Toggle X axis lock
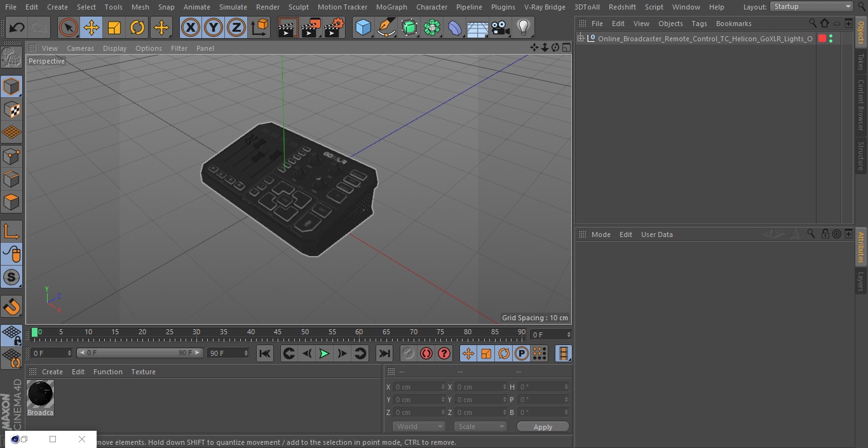The width and height of the screenshot is (868, 448). pos(190,27)
